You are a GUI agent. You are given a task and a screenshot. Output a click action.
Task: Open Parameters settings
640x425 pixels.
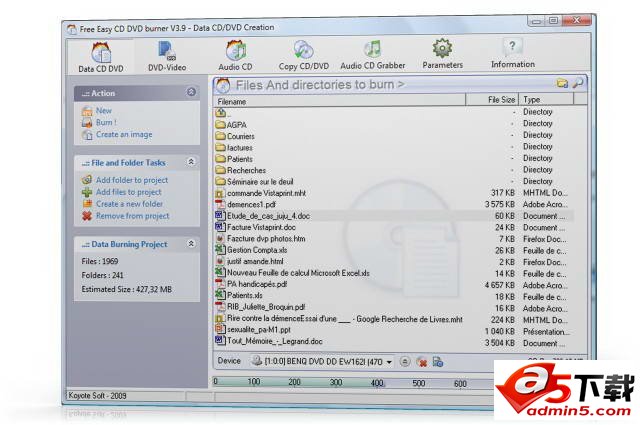click(x=442, y=54)
